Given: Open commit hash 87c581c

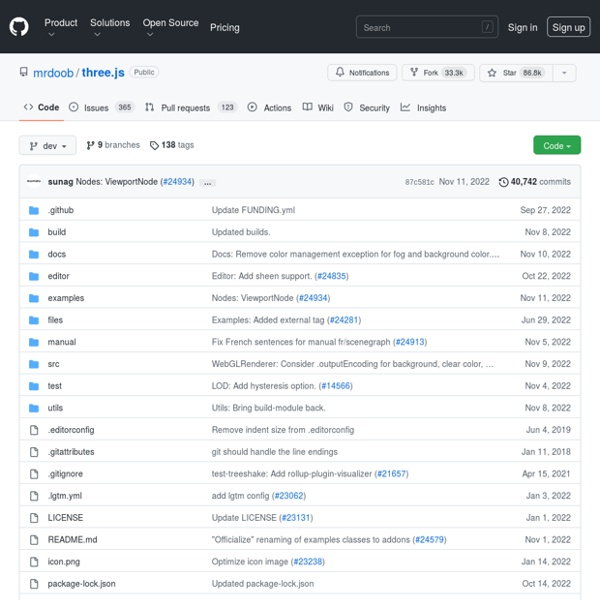Looking at the screenshot, I should (x=419, y=182).
